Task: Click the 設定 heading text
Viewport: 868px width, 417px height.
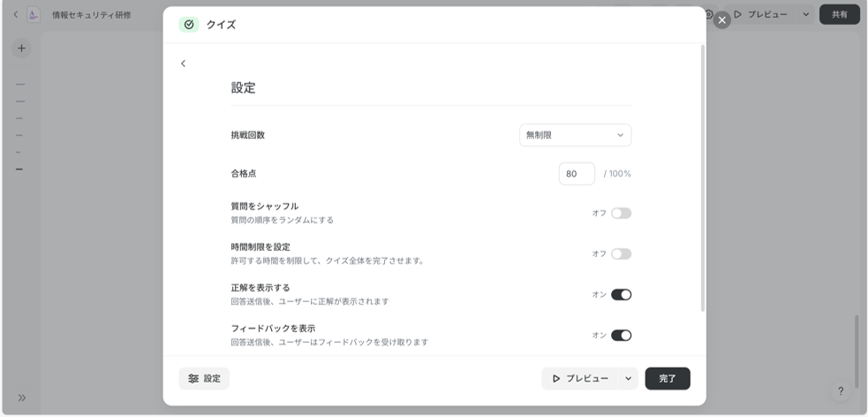Action: (243, 88)
